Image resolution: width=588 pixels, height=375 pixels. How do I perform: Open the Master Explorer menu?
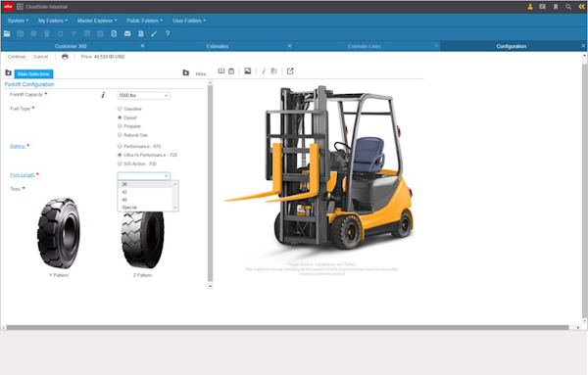click(97, 21)
